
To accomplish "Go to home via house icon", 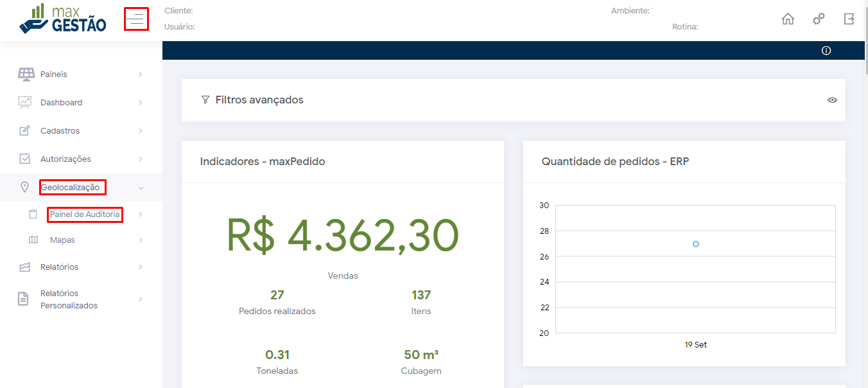I will tap(788, 19).
